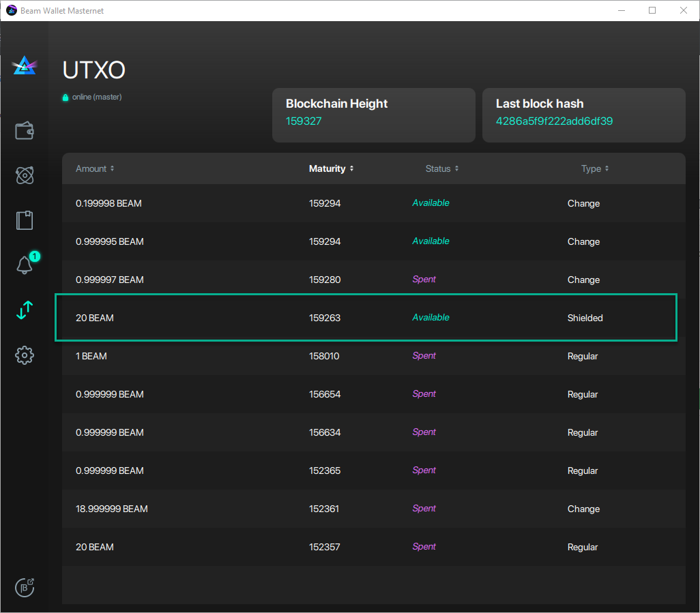Click the Beam logo at sidebar top
This screenshot has width=700, height=613.
(x=25, y=65)
